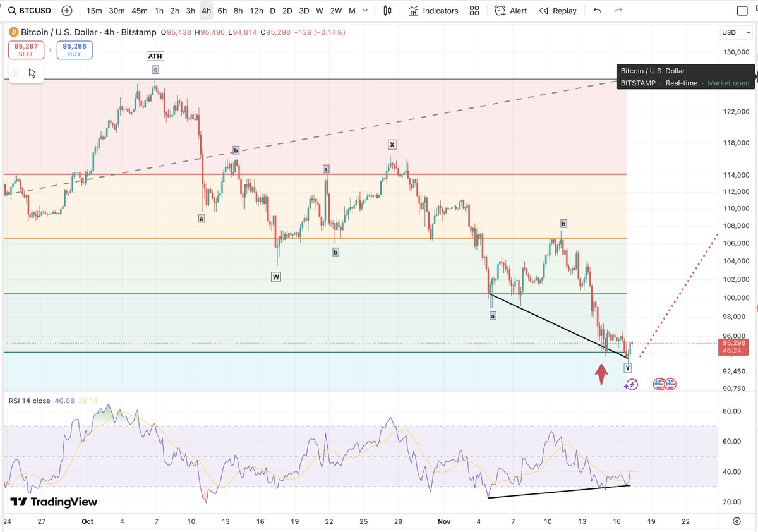
Task: Click the 95,298 BUY button
Action: (75, 50)
